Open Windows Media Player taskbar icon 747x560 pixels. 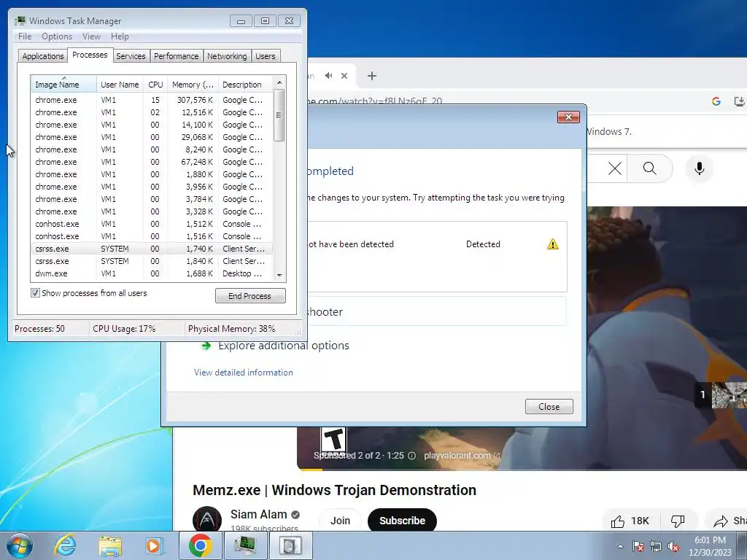tap(154, 545)
